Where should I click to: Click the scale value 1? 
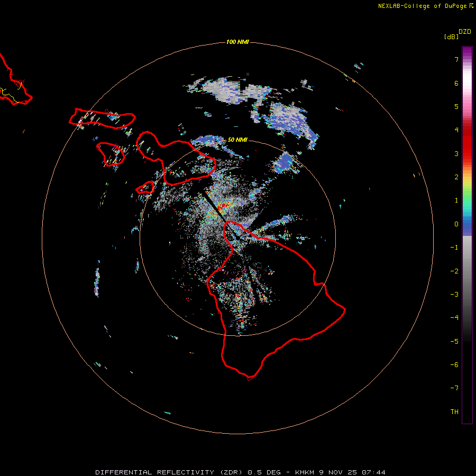pyautogui.click(x=456, y=200)
